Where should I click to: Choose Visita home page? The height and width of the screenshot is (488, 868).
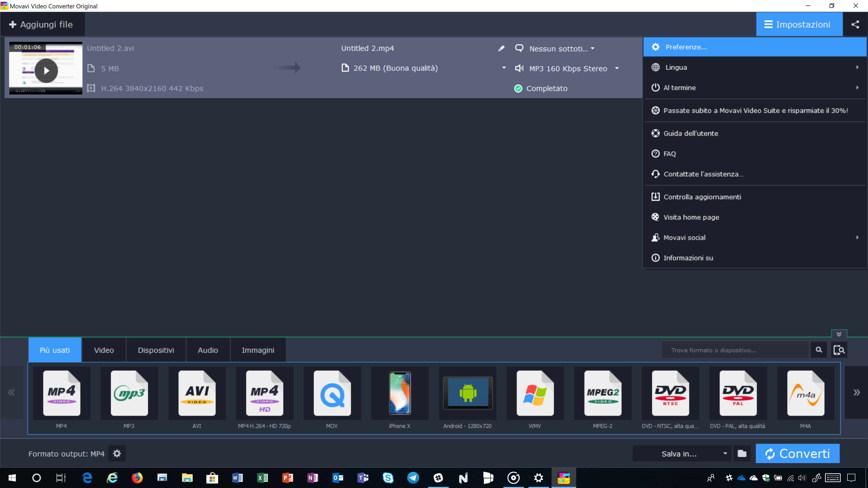(x=755, y=217)
